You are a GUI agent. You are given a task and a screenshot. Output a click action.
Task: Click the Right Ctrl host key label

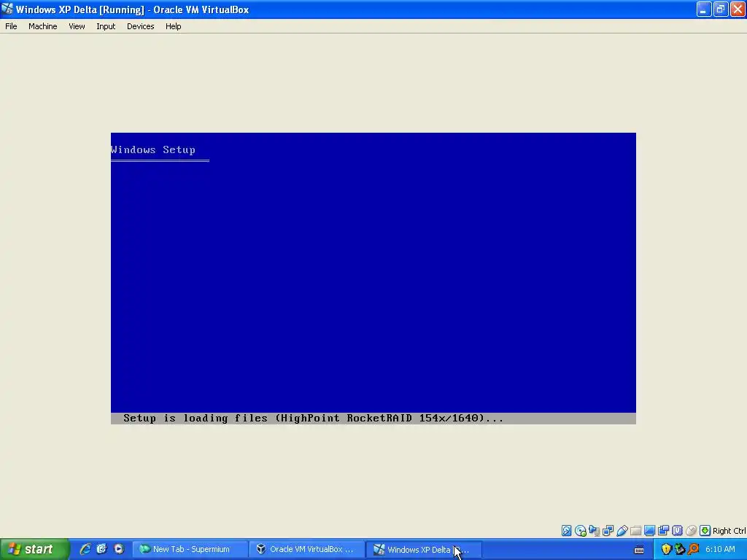coord(729,531)
